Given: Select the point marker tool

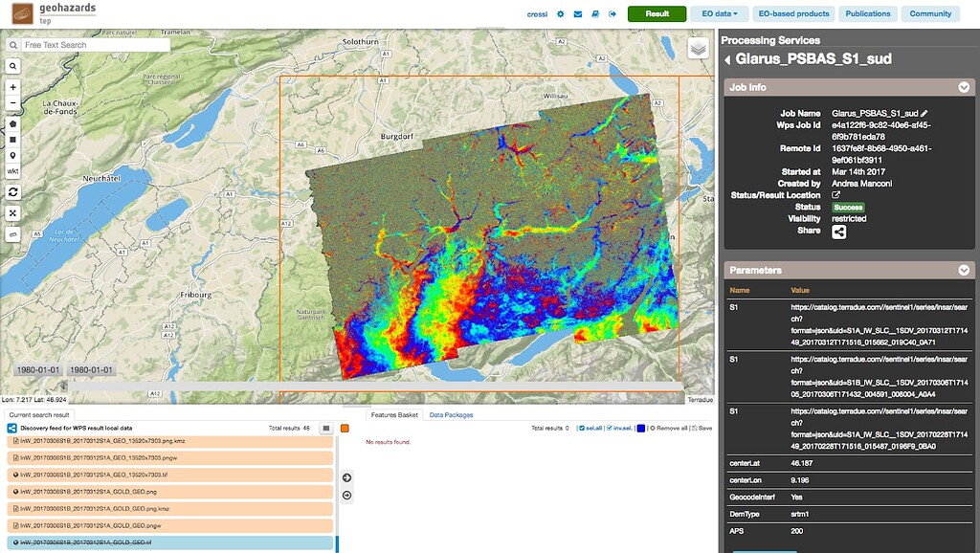Looking at the screenshot, I should tap(11, 156).
